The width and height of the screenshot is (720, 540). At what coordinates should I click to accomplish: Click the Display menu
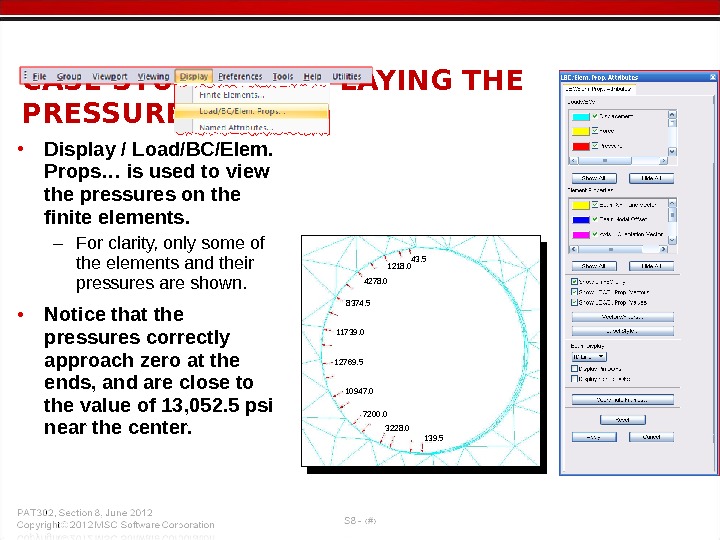pyautogui.click(x=194, y=76)
